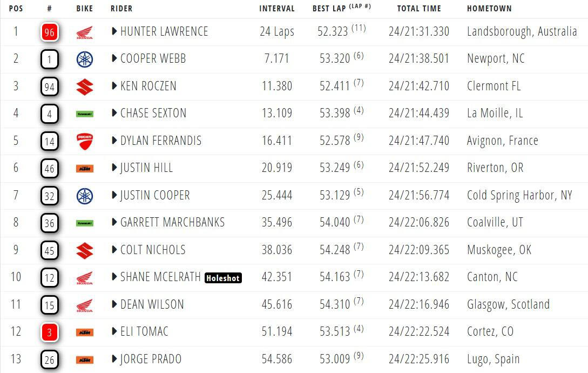Sort by the POS column header

click(16, 9)
